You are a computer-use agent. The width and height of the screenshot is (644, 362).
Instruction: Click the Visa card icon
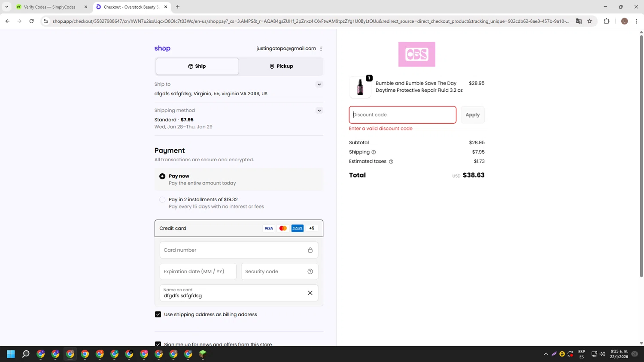pyautogui.click(x=268, y=228)
